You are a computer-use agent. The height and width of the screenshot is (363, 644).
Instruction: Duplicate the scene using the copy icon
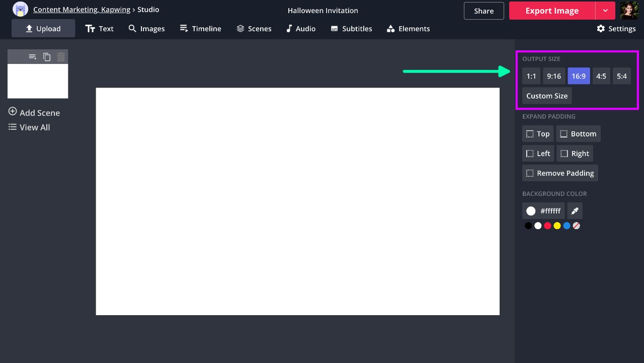click(47, 57)
